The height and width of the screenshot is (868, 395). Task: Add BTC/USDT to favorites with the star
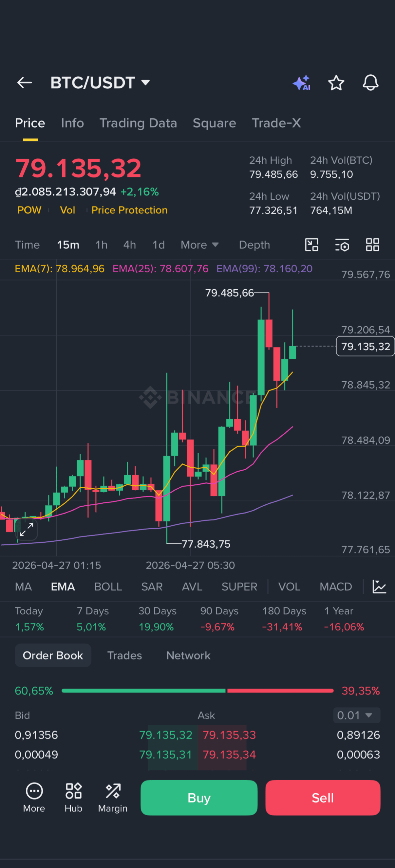336,83
